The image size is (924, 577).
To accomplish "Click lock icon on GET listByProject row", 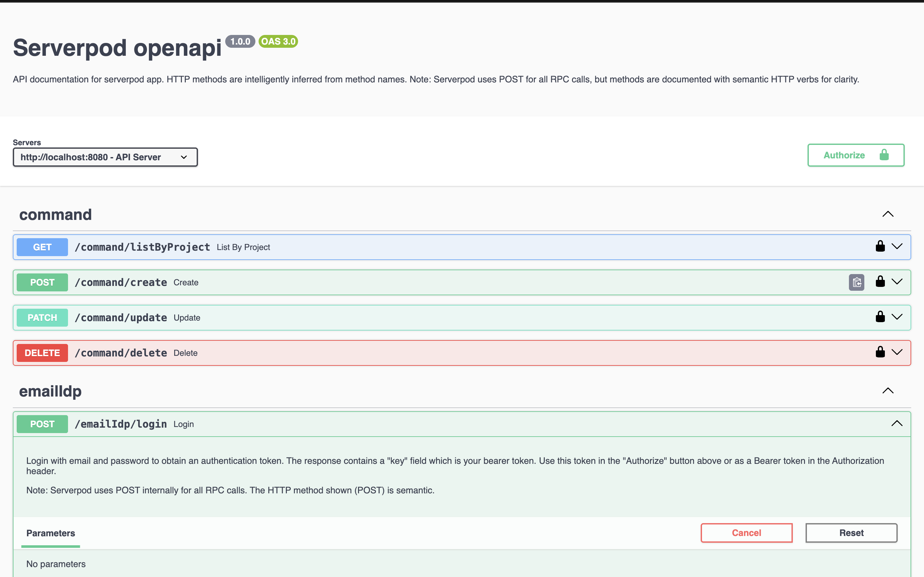I will 880,247.
